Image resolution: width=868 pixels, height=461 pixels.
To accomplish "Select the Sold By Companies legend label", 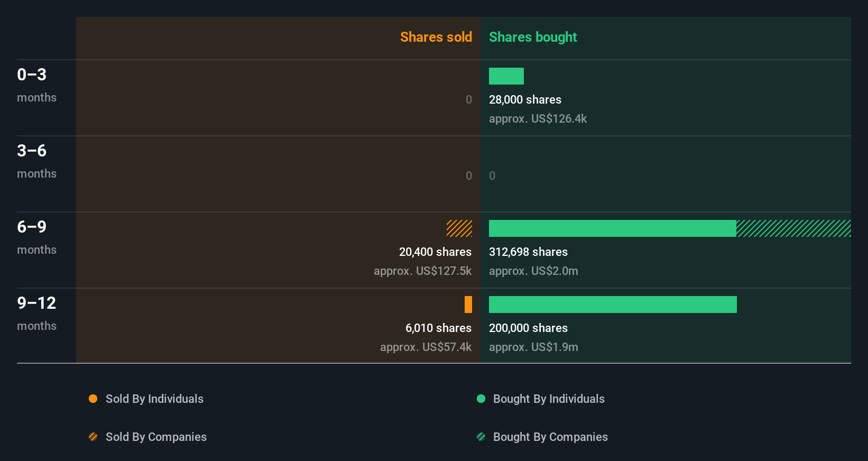I will pyautogui.click(x=156, y=437).
